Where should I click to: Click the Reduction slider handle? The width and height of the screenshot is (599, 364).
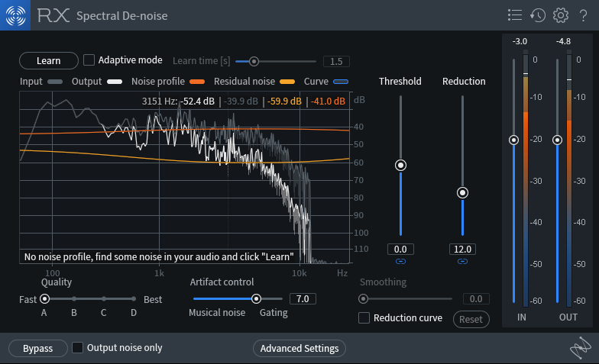[x=462, y=192]
